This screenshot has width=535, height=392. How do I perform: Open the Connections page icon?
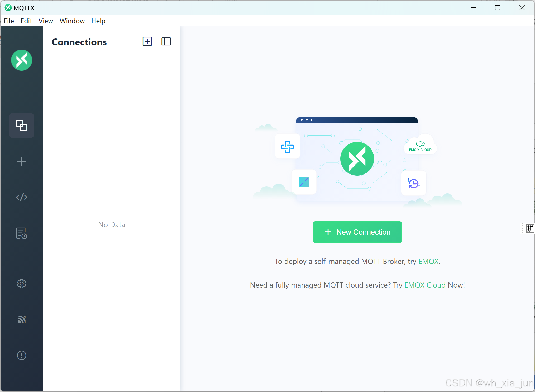(22, 125)
